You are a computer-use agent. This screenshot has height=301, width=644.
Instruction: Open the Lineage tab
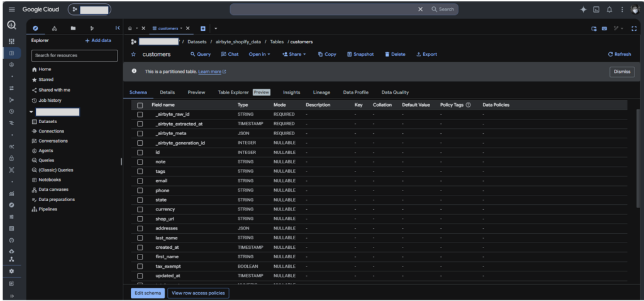coord(321,92)
